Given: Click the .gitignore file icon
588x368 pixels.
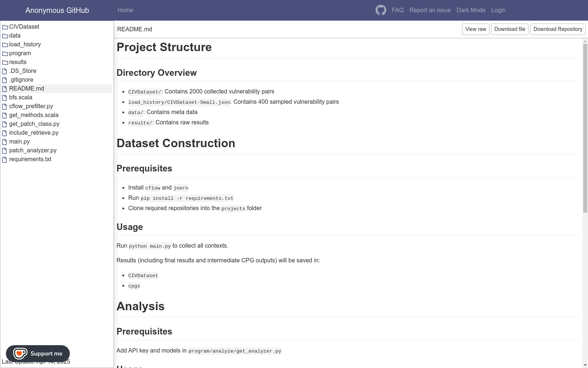Looking at the screenshot, I should [5, 80].
